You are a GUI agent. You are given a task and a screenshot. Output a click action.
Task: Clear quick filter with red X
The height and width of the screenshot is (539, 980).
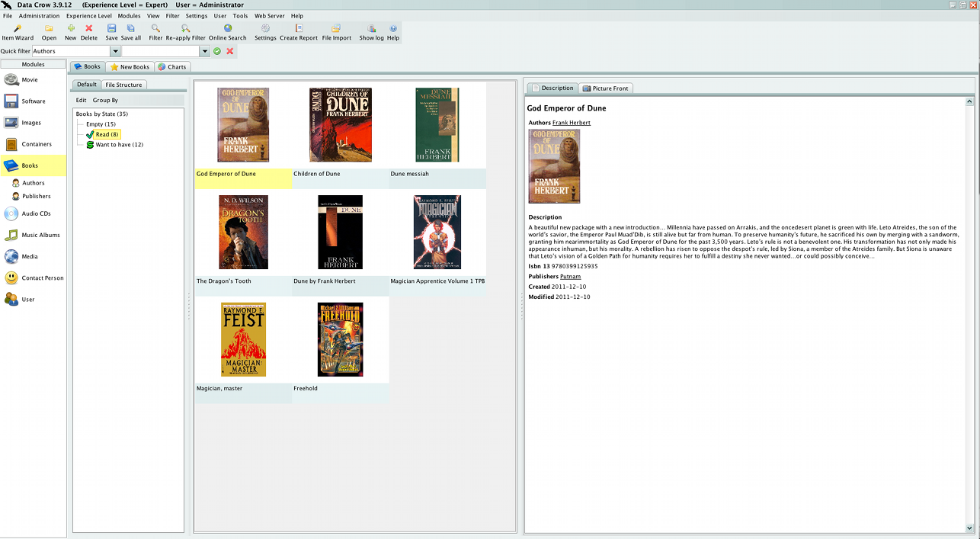pyautogui.click(x=230, y=51)
